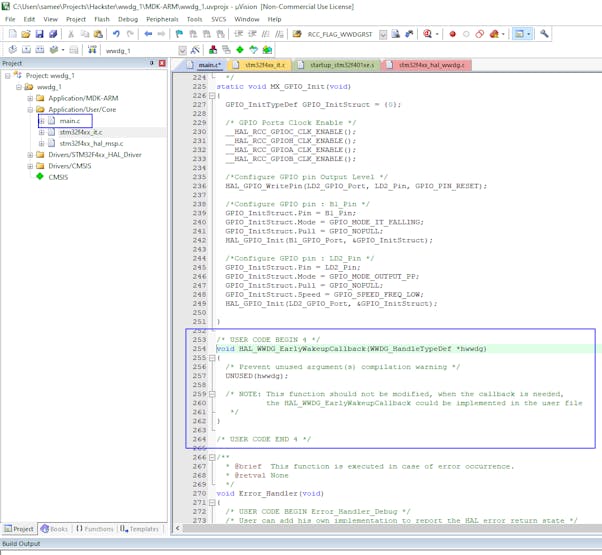Switch to the stm32f4xx_hal_wwdg.c tab
The width and height of the screenshot is (602, 555).
pos(431,65)
